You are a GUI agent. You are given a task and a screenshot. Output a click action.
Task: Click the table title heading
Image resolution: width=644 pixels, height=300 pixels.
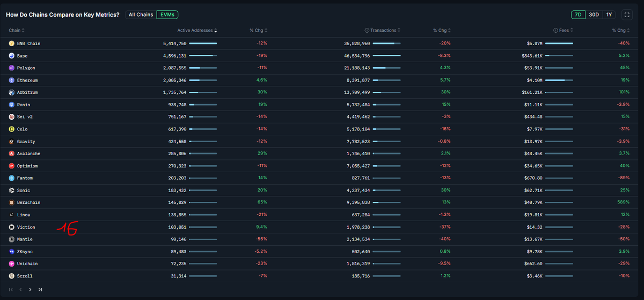click(x=63, y=14)
